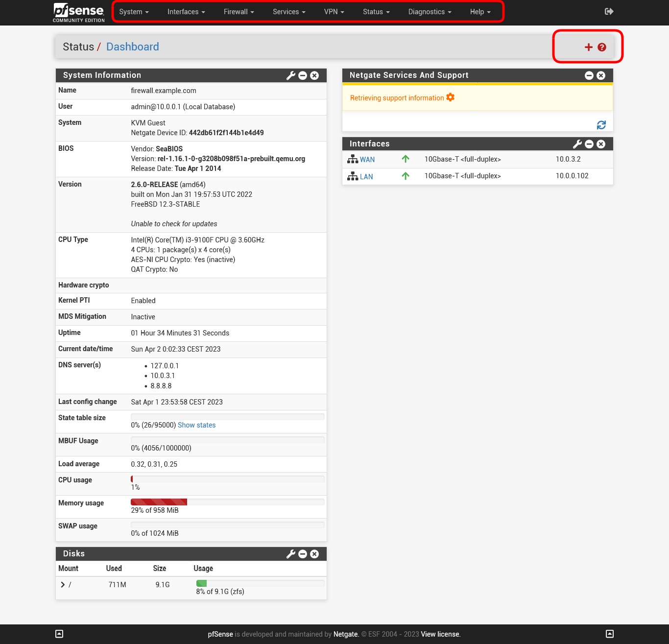The width and height of the screenshot is (669, 644).
Task: Click the 2.6.0-RELEASE version text
Action: [154, 185]
